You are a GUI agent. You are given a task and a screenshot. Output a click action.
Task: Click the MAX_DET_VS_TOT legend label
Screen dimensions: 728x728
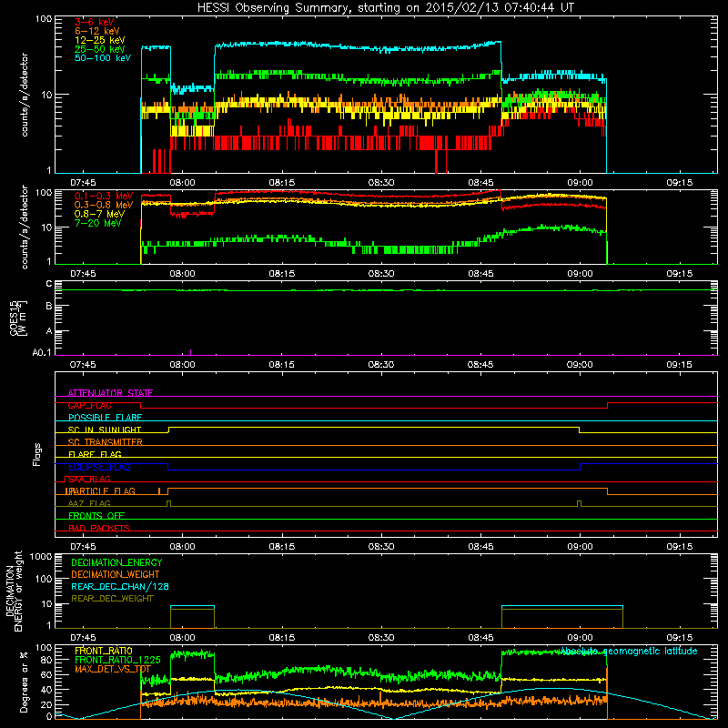coord(113,670)
